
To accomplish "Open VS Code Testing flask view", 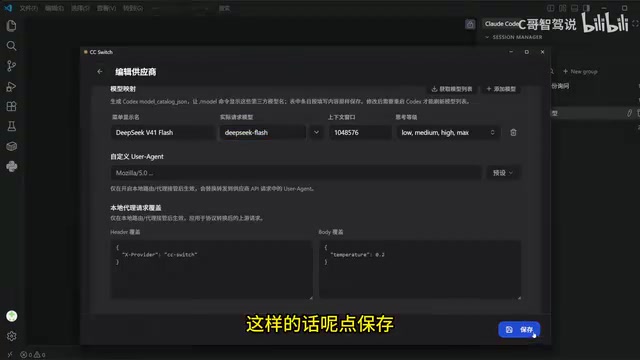I will [x=11, y=127].
